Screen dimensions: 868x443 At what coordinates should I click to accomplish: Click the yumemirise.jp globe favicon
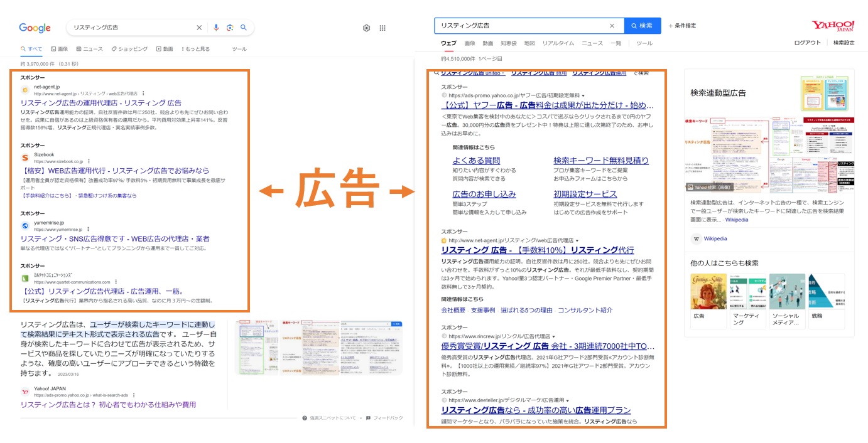[x=26, y=226]
